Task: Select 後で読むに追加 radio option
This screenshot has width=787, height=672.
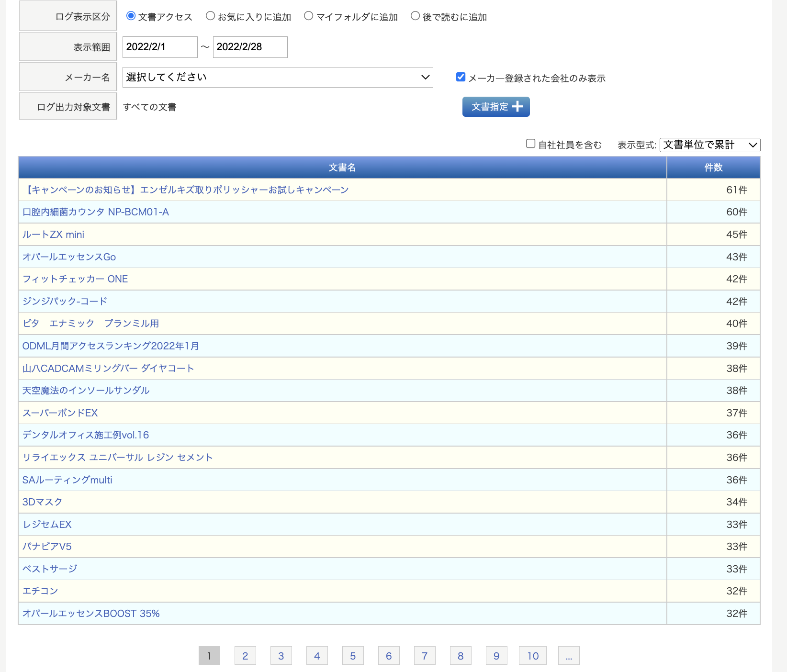Action: click(415, 16)
